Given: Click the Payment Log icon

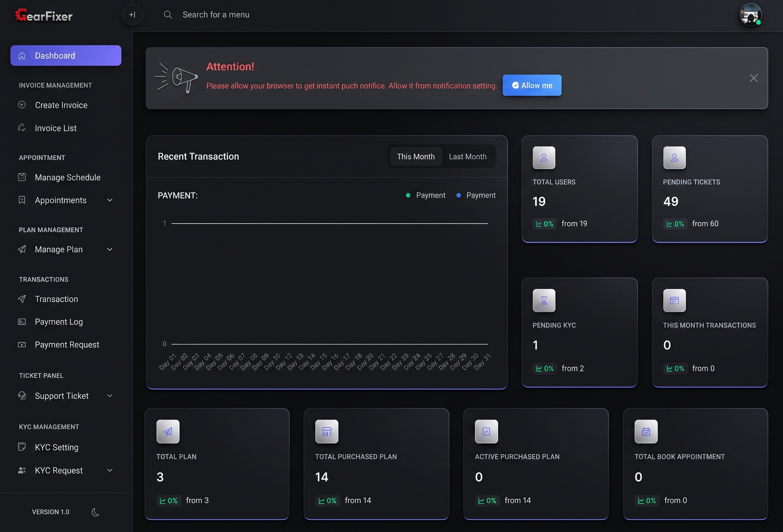Looking at the screenshot, I should pos(22,322).
